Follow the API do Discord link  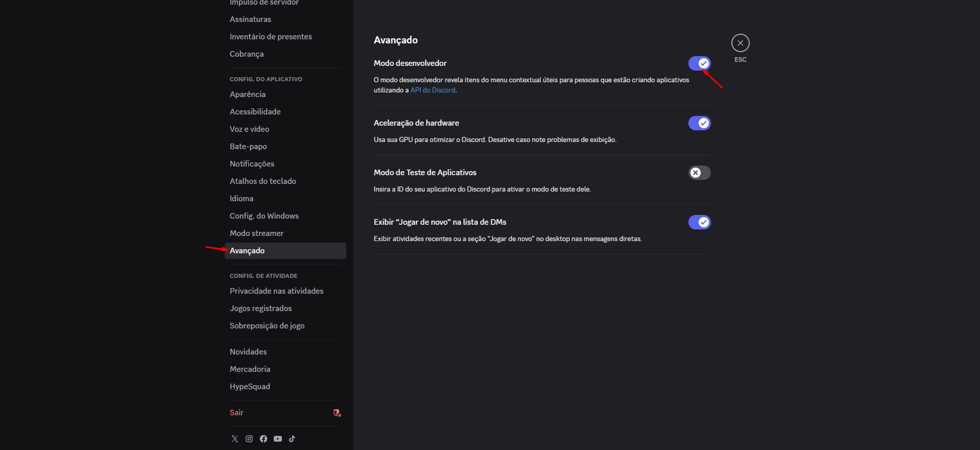click(x=433, y=90)
